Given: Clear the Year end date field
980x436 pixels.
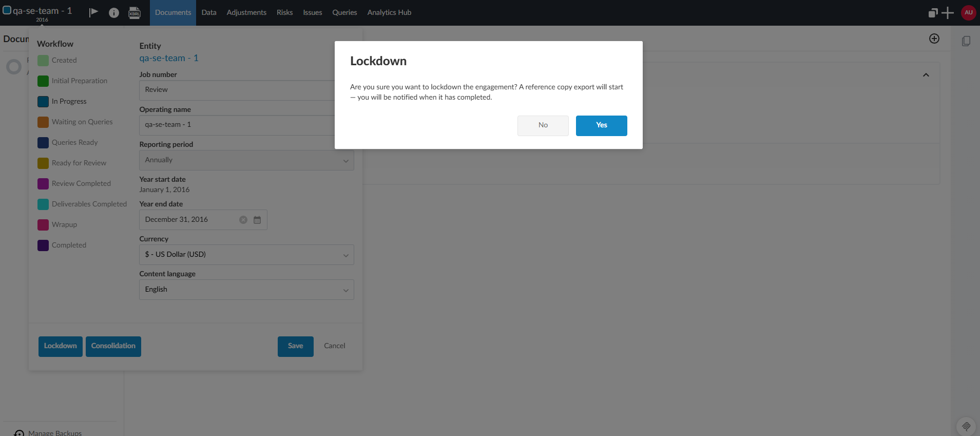Looking at the screenshot, I should 243,220.
